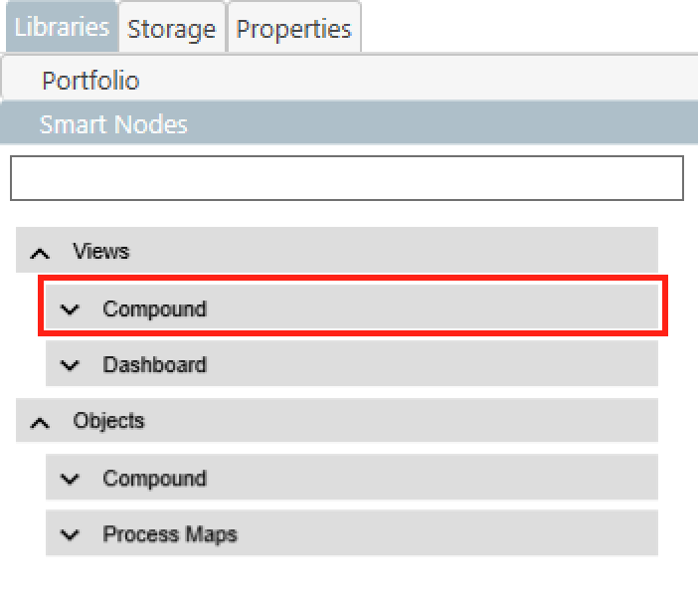Screen dimensions: 700x611
Task: Select the red-outlined Compound label
Action: pos(154,308)
